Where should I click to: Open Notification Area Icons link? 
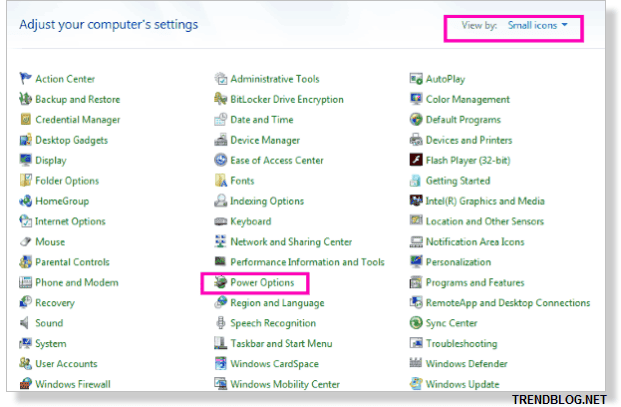click(475, 242)
